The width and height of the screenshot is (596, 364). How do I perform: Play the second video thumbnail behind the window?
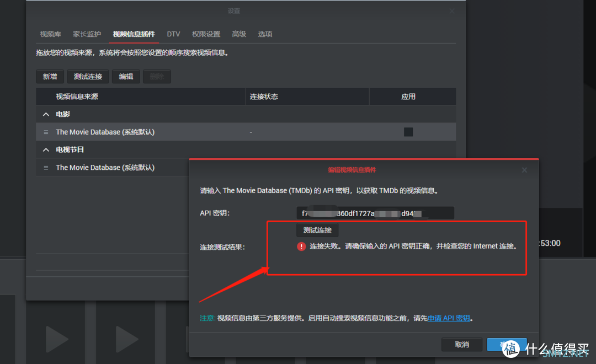pos(127,339)
